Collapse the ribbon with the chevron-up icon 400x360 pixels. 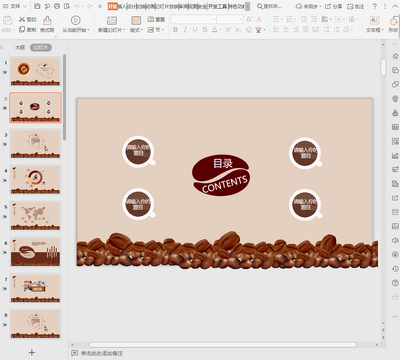point(395,6)
